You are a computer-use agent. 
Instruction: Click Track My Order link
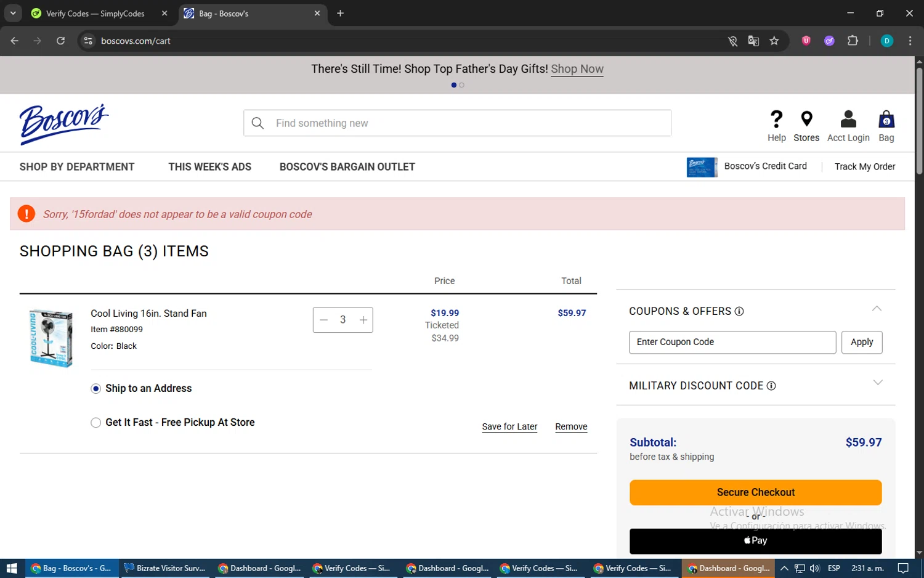[x=865, y=166]
